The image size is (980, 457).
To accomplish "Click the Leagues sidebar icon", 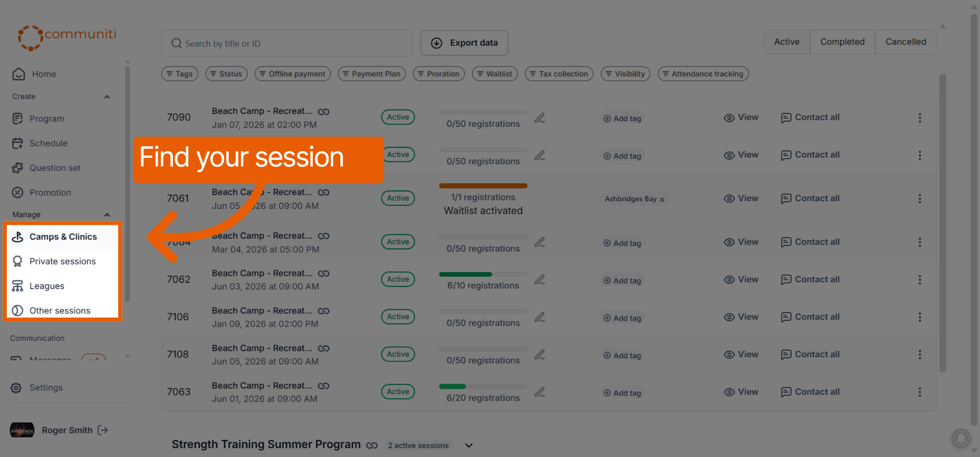I will coord(17,286).
